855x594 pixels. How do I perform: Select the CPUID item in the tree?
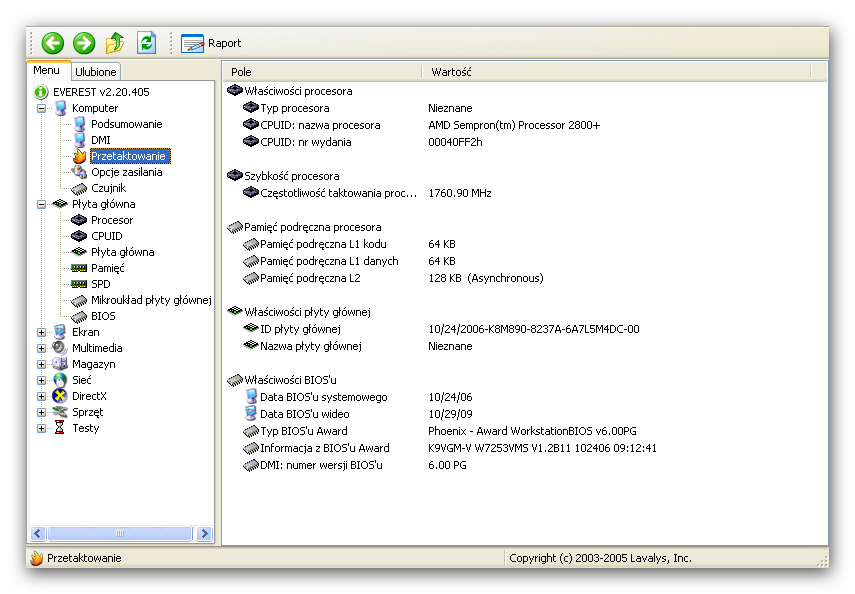(x=106, y=236)
